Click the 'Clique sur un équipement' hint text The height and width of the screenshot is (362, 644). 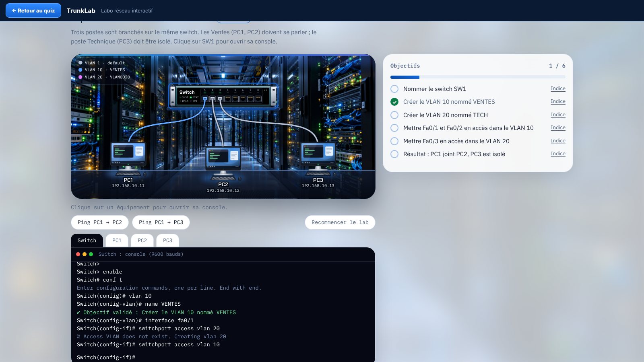[x=149, y=208]
